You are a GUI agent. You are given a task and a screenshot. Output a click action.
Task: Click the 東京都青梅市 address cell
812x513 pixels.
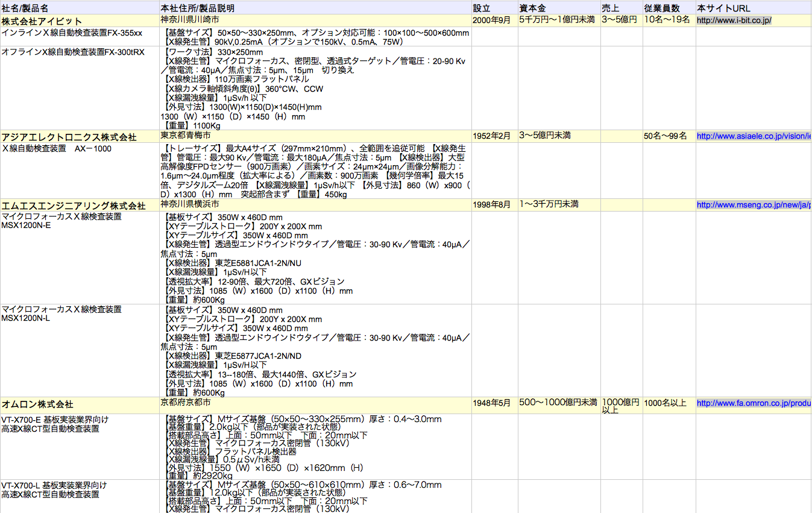coord(315,136)
